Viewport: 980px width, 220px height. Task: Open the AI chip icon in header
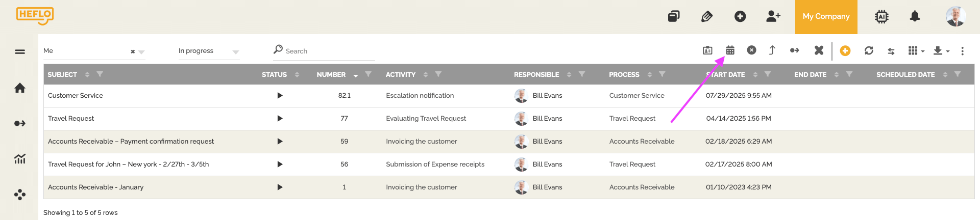881,17
